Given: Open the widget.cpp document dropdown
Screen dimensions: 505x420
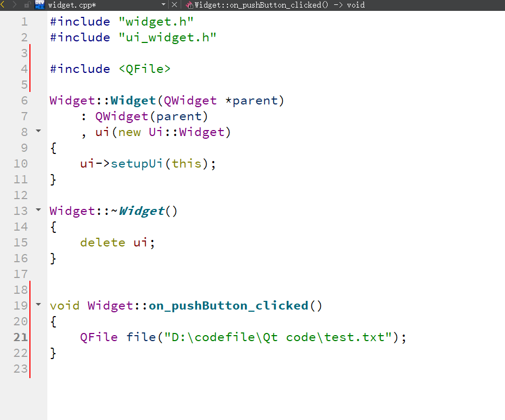Looking at the screenshot, I should (x=163, y=4).
